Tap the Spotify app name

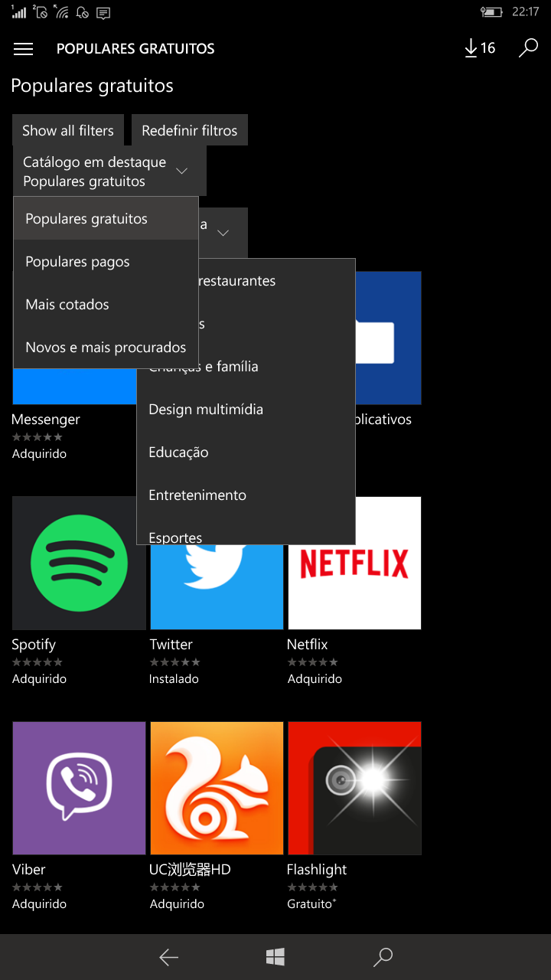(34, 645)
